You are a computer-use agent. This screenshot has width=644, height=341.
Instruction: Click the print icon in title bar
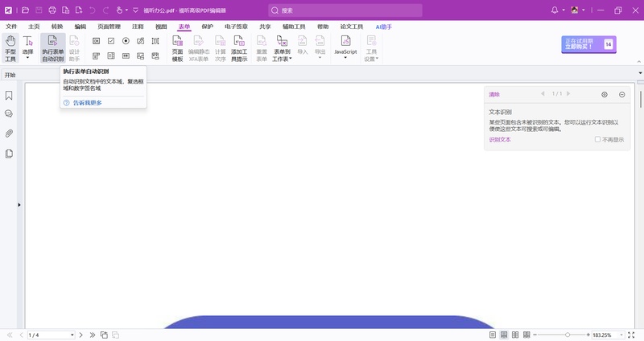coord(53,10)
